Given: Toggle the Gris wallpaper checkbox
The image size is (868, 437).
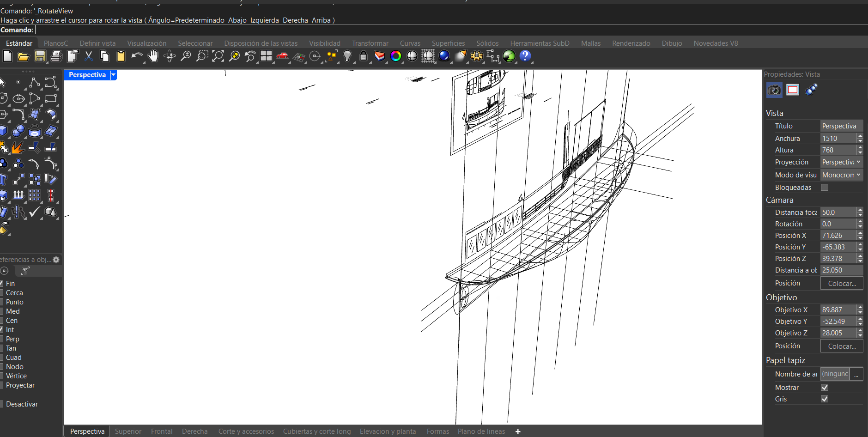Looking at the screenshot, I should (825, 399).
